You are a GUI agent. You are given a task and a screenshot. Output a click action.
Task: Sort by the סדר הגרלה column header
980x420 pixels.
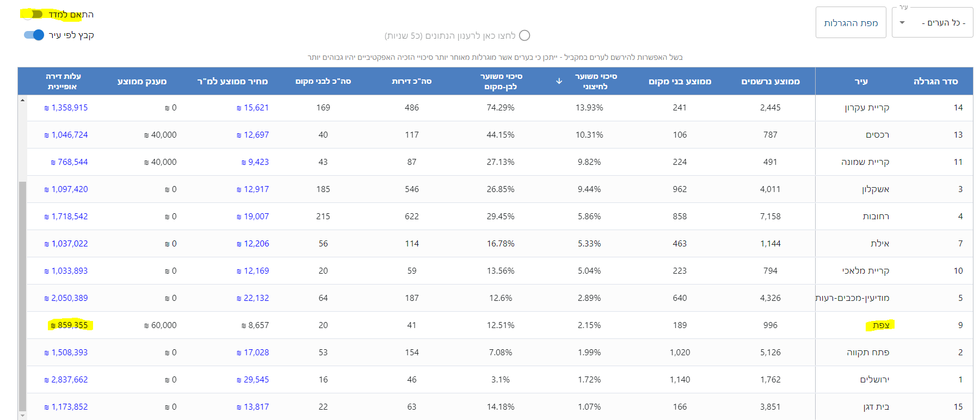[x=935, y=81]
